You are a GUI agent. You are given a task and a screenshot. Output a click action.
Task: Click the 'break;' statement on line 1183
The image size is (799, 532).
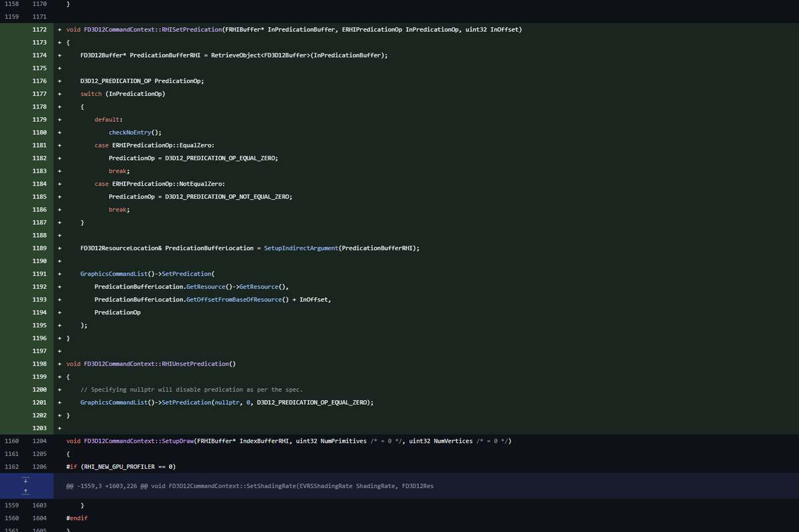point(119,171)
